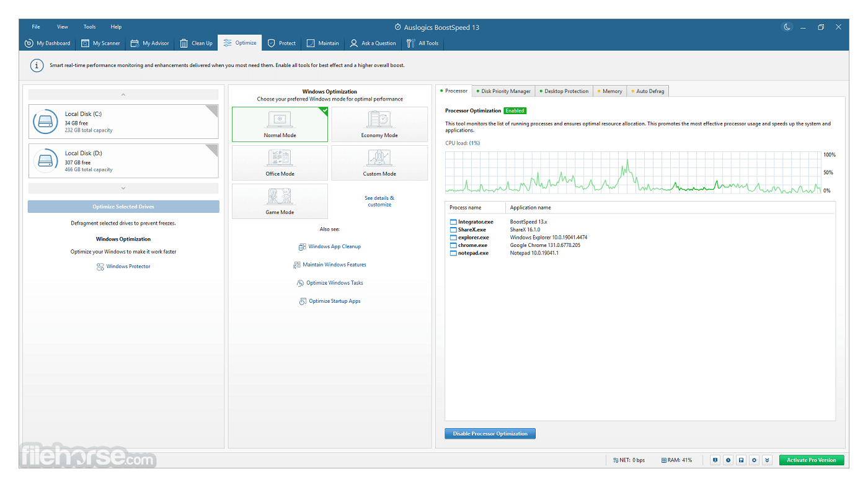The width and height of the screenshot is (868, 487).
Task: Open the My Advisor tab
Action: 149,43
